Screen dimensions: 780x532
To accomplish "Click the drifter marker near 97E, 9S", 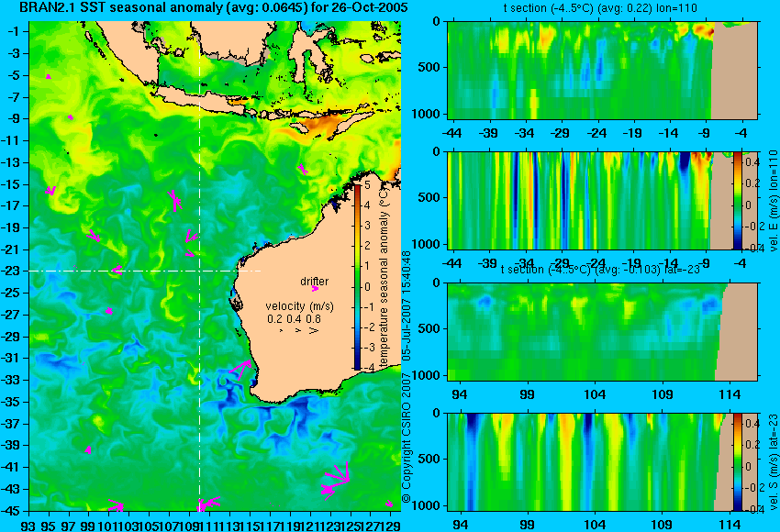I will click(71, 117).
